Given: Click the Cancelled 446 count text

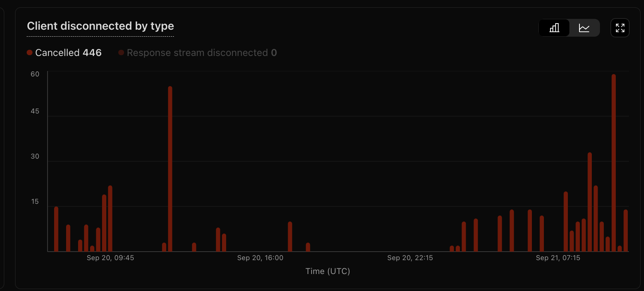Looking at the screenshot, I should [92, 53].
